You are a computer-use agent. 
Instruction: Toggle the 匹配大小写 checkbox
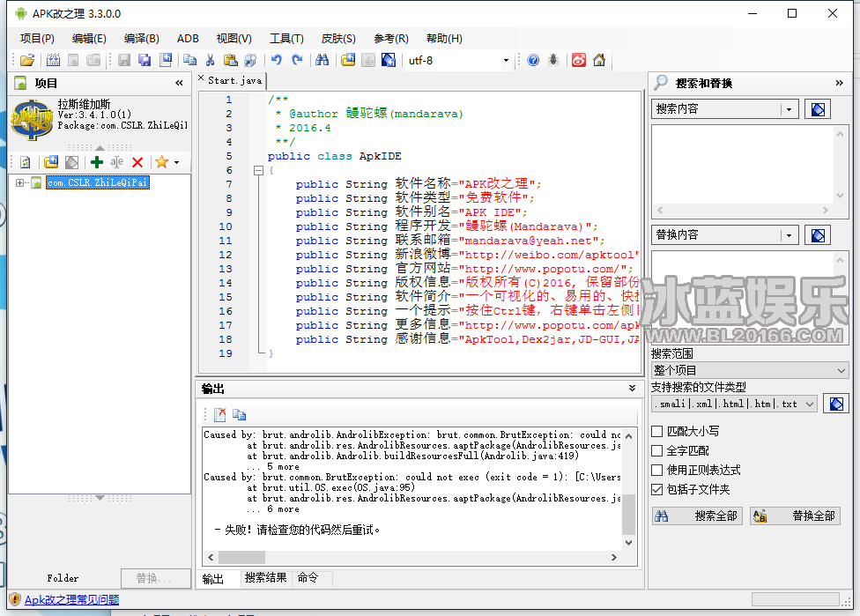[x=657, y=431]
